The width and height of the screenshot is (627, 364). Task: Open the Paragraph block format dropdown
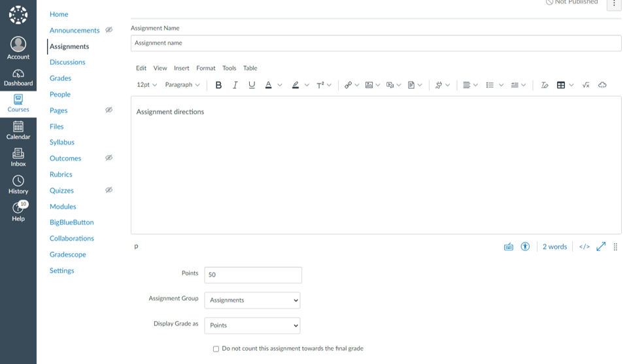click(182, 85)
